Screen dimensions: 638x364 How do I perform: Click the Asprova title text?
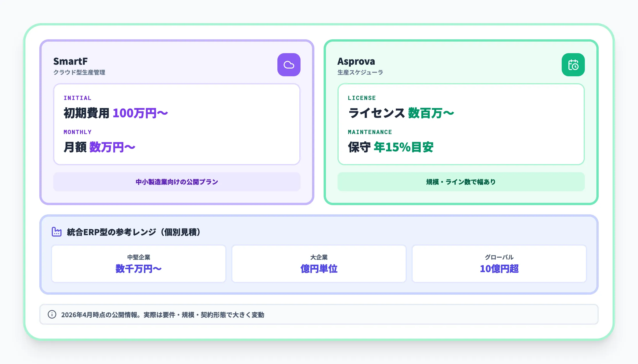coord(356,61)
